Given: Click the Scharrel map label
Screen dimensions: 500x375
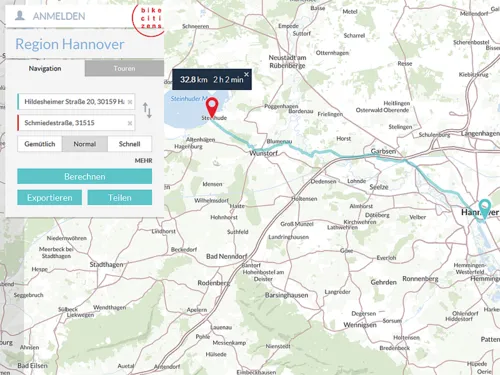Looking at the screenshot, I should [354, 35].
